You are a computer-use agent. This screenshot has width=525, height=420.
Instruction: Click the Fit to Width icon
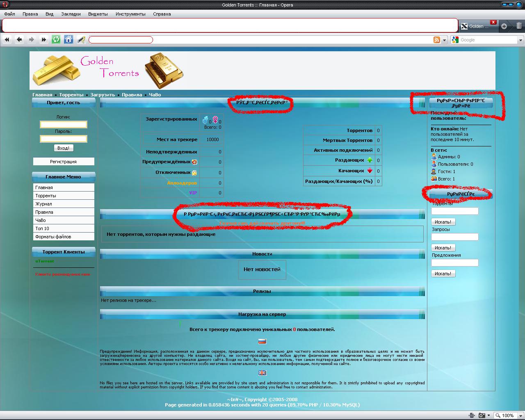(472, 415)
